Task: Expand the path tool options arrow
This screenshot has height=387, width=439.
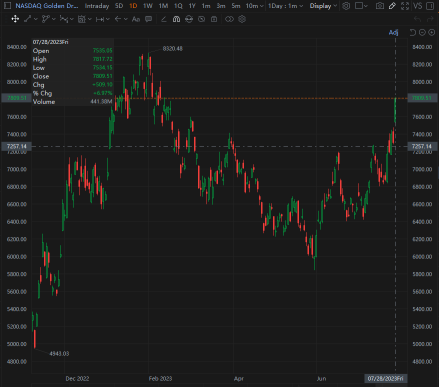Action: tap(53, 19)
